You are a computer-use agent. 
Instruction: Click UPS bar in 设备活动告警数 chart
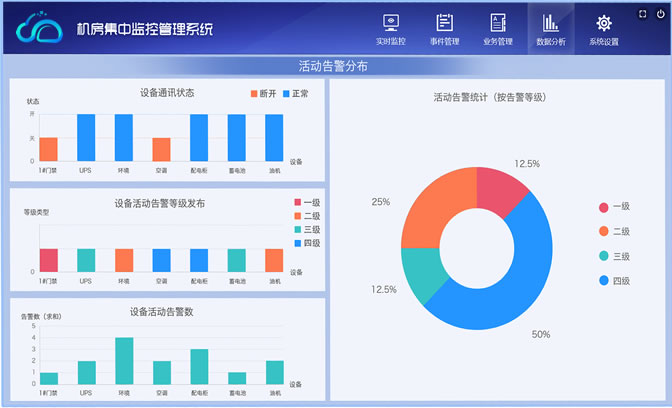[x=87, y=372]
